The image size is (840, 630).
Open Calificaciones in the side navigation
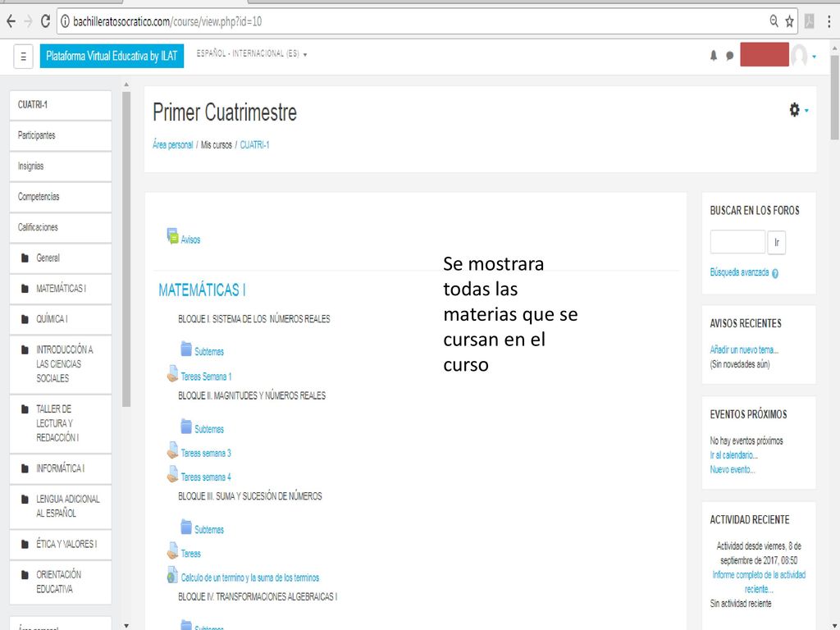pos(61,227)
